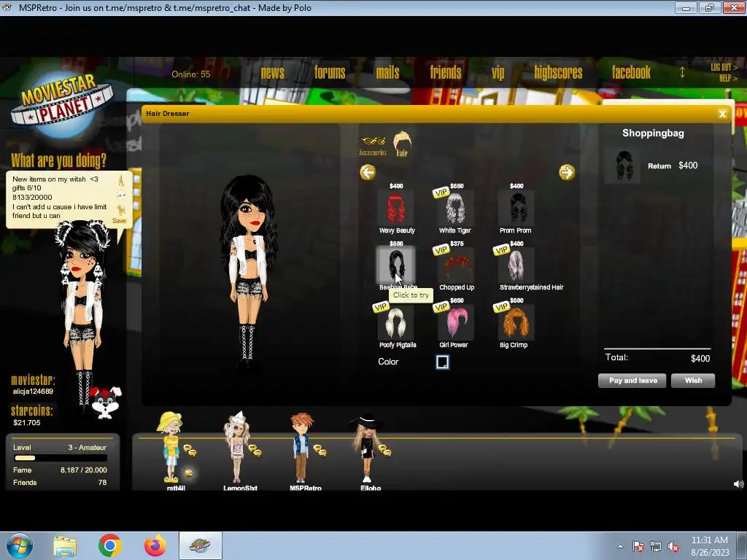
Task: Open the vip menu
Action: click(x=498, y=72)
